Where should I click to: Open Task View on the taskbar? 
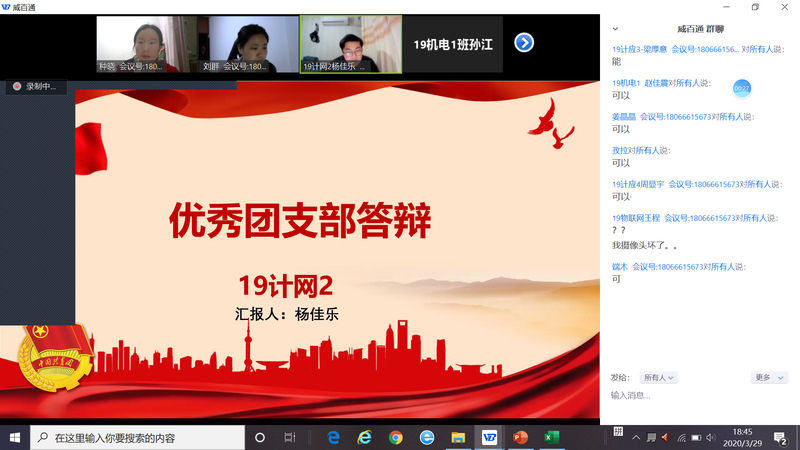[x=290, y=437]
